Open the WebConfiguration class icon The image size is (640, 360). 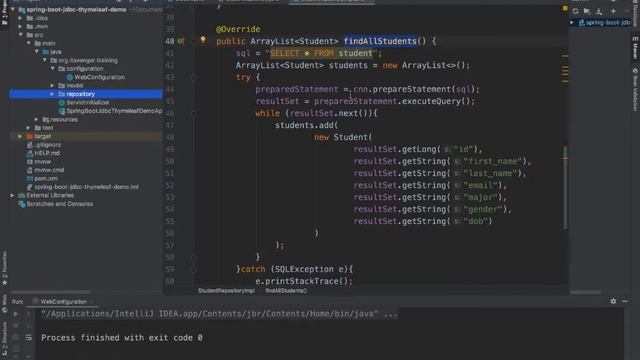pyautogui.click(x=70, y=77)
